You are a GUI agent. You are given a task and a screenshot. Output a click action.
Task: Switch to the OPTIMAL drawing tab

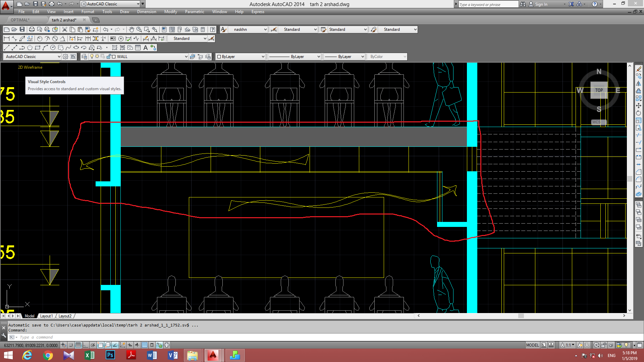coord(20,20)
